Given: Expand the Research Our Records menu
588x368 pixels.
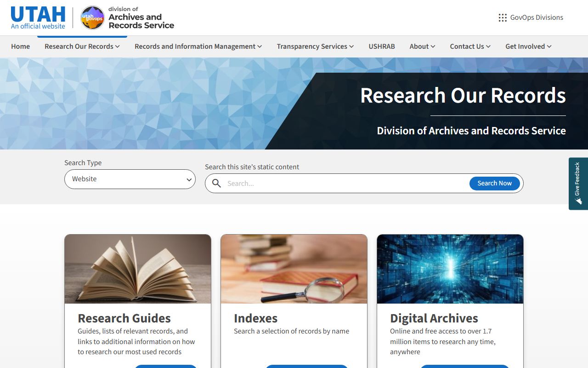Looking at the screenshot, I should click(82, 46).
